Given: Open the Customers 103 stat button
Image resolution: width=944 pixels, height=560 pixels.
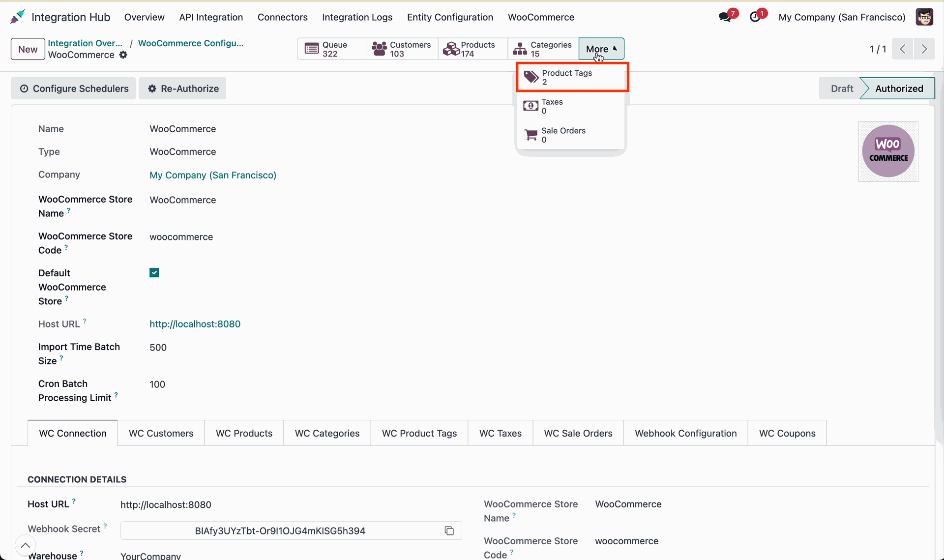Looking at the screenshot, I should point(402,49).
